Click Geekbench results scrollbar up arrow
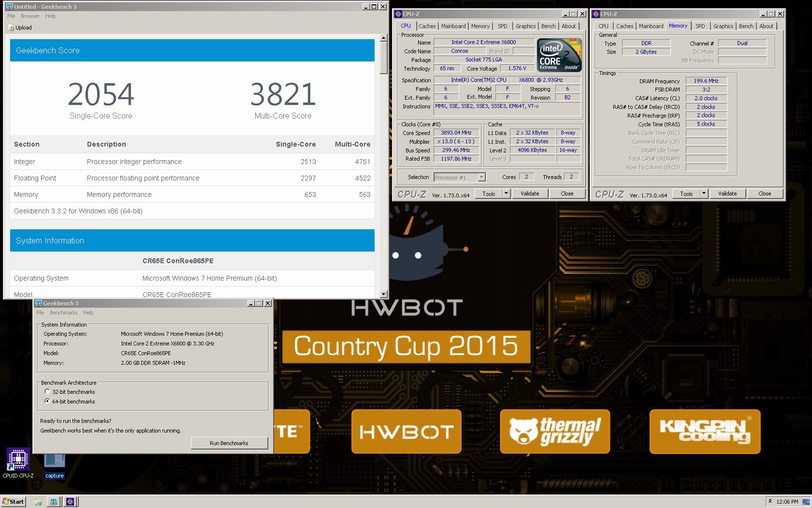This screenshot has width=812, height=508. (x=383, y=38)
